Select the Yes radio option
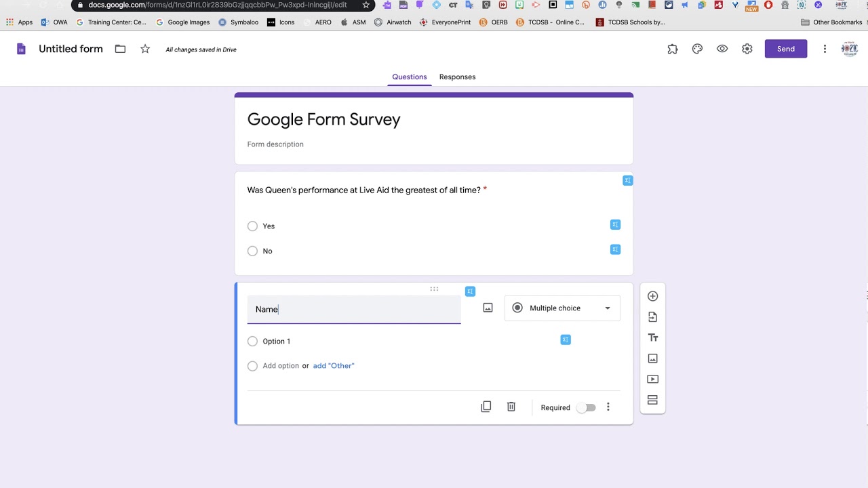This screenshot has height=488, width=868. [252, 226]
